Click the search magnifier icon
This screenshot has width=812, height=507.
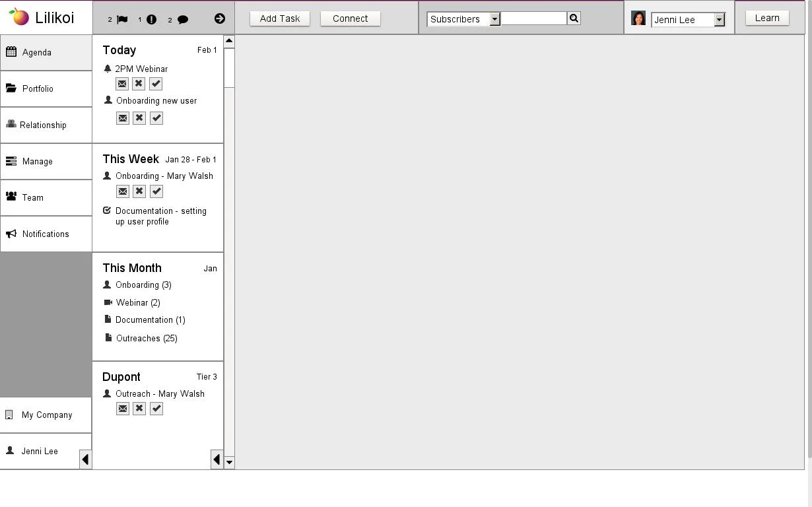click(573, 18)
